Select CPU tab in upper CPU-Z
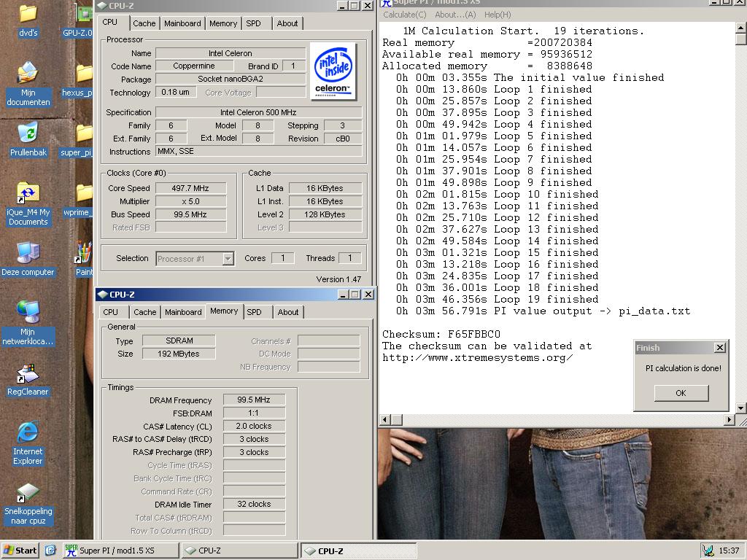 coord(109,22)
